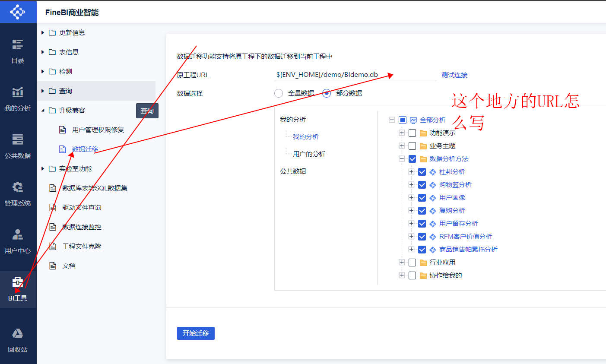Expand the 协作给我的 tree node
Viewport: 606px width, 364px height.
[x=402, y=275]
